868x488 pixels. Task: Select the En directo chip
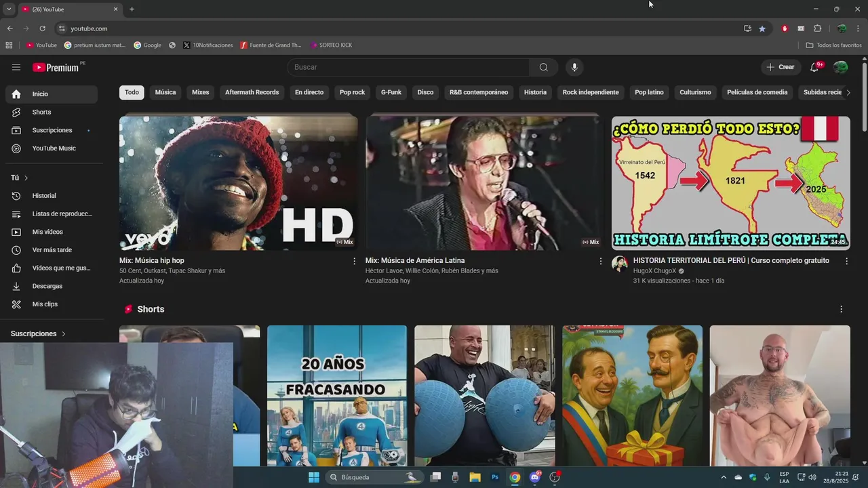(309, 92)
